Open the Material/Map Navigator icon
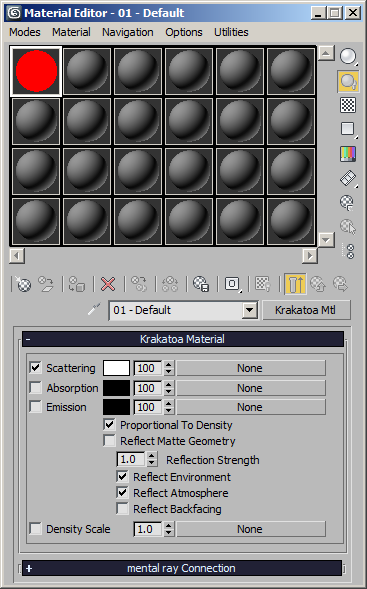Screen dimensions: 367x589 (349, 251)
